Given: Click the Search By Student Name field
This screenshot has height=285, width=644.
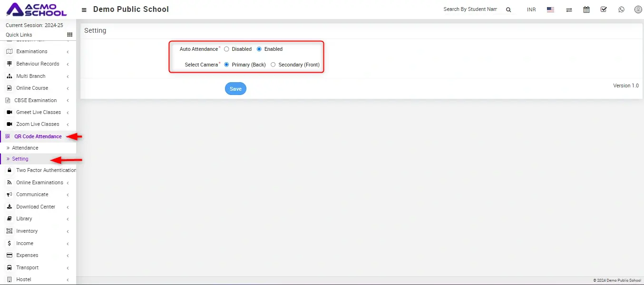Looking at the screenshot, I should (470, 9).
